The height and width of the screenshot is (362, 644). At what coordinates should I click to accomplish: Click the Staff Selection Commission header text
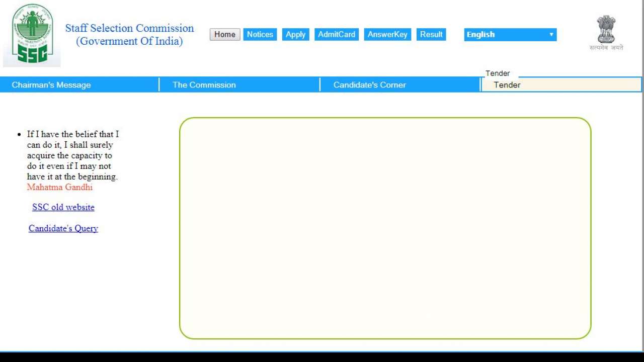[x=129, y=28]
